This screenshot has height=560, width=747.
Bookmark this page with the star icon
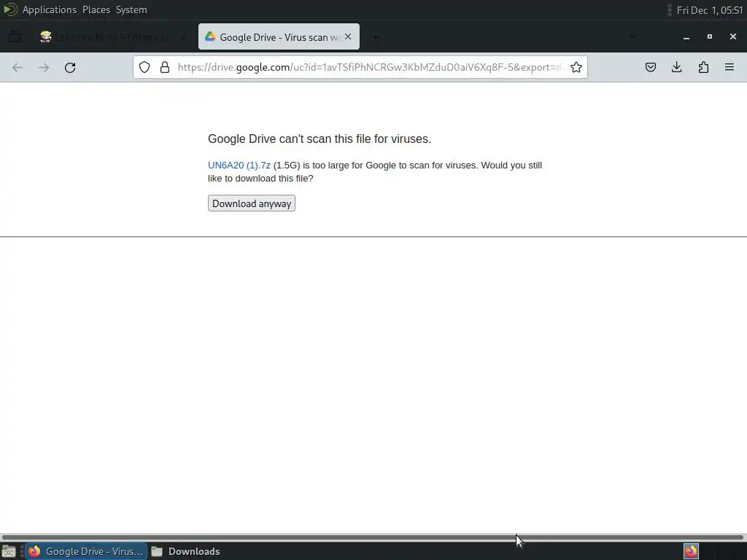(x=576, y=67)
